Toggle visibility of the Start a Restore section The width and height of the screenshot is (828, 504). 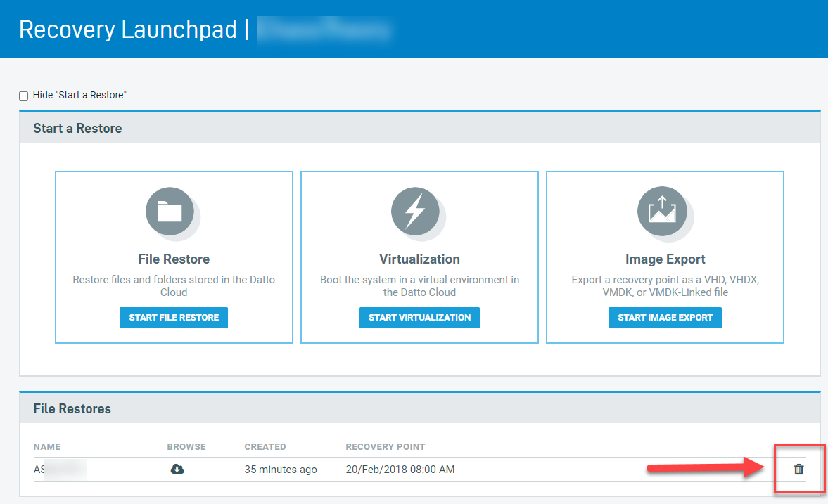click(23, 95)
